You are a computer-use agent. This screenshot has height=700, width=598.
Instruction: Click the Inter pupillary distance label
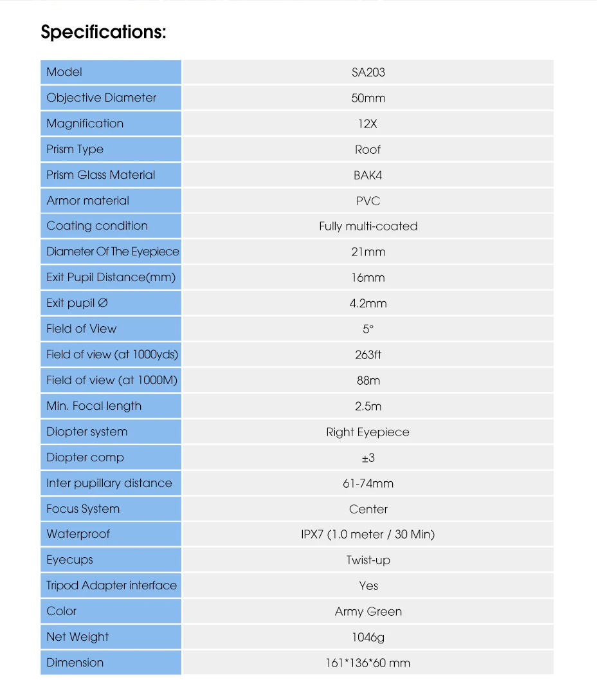point(109,483)
